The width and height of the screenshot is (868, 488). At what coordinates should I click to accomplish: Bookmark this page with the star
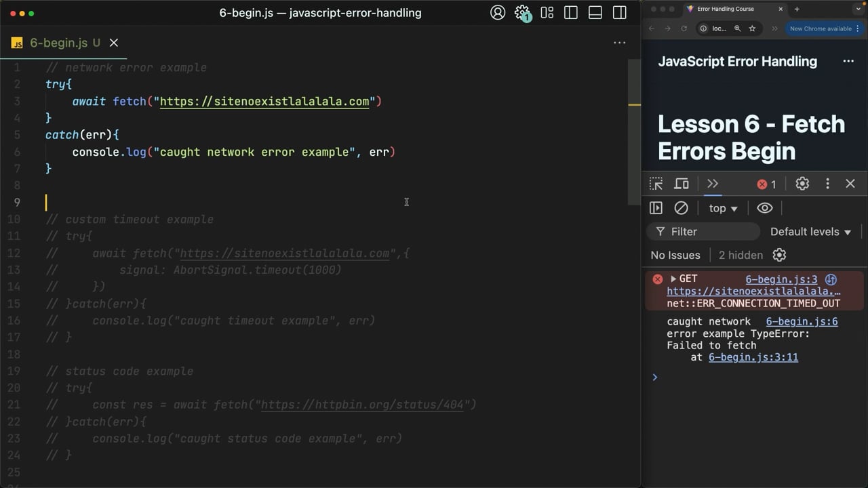point(752,28)
